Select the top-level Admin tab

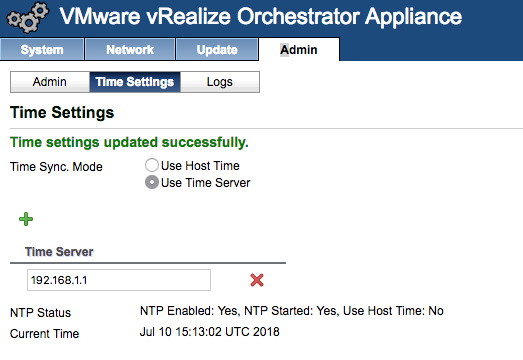pyautogui.click(x=299, y=49)
